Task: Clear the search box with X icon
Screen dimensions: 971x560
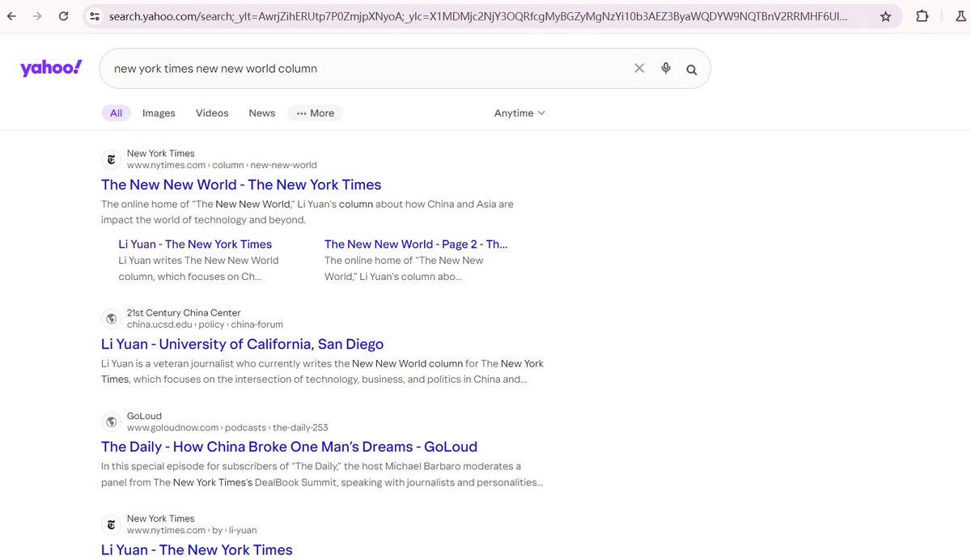Action: pyautogui.click(x=639, y=69)
